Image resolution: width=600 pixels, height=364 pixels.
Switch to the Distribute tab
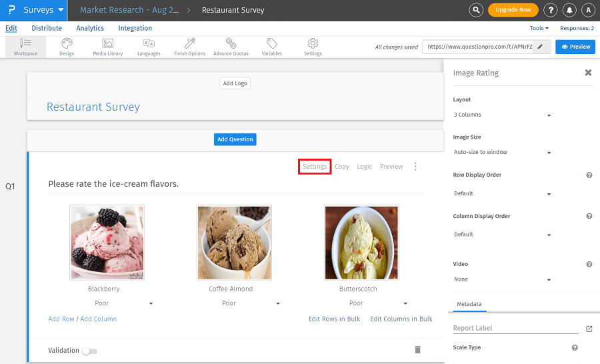pos(47,28)
